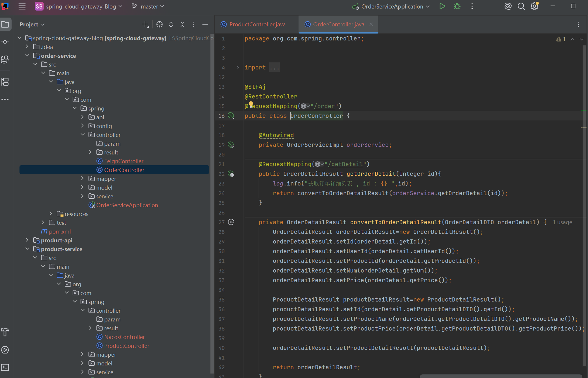Screen dimensions: 588x378
Task: Open editor tabs options menu
Action: coord(578,25)
